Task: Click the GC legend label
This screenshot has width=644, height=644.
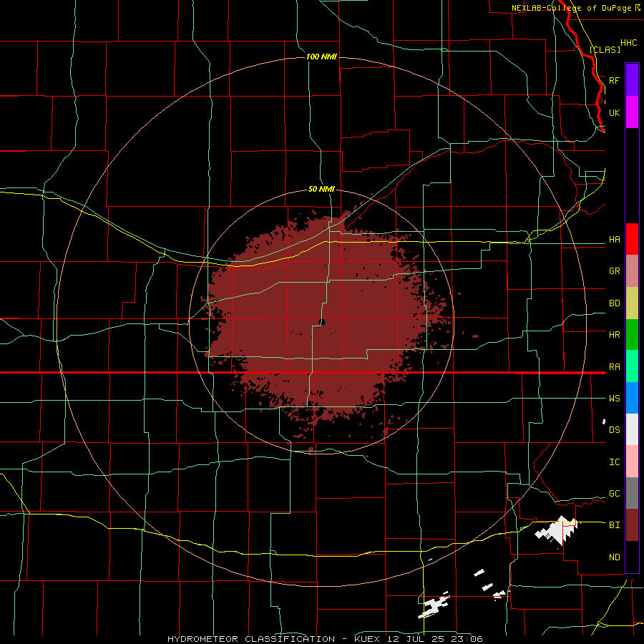Action: tap(614, 493)
